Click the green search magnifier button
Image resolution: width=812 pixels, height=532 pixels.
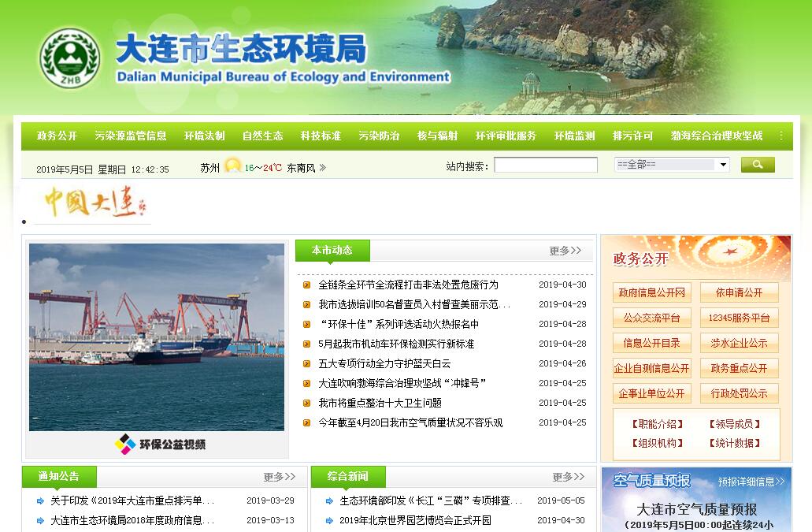[x=758, y=165]
